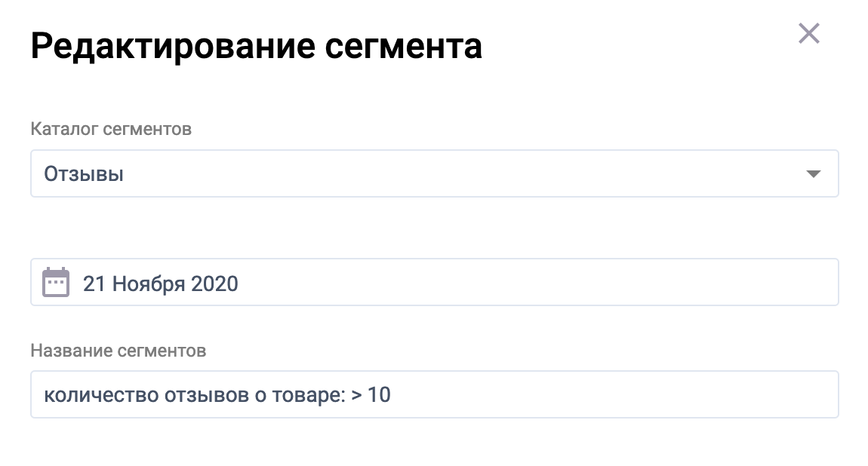Focus the segment name input field
Image resolution: width=868 pixels, height=466 pixels.
(x=435, y=394)
